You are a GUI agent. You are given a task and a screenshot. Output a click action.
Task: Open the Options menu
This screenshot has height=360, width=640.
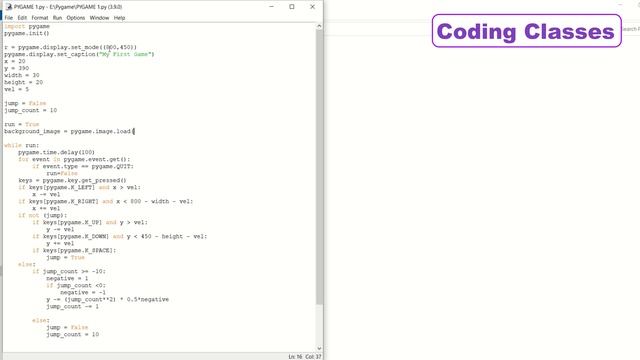(x=76, y=18)
